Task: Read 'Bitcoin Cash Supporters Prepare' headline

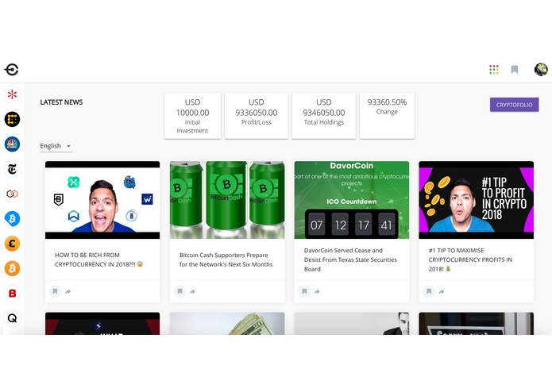Action: pos(226,259)
